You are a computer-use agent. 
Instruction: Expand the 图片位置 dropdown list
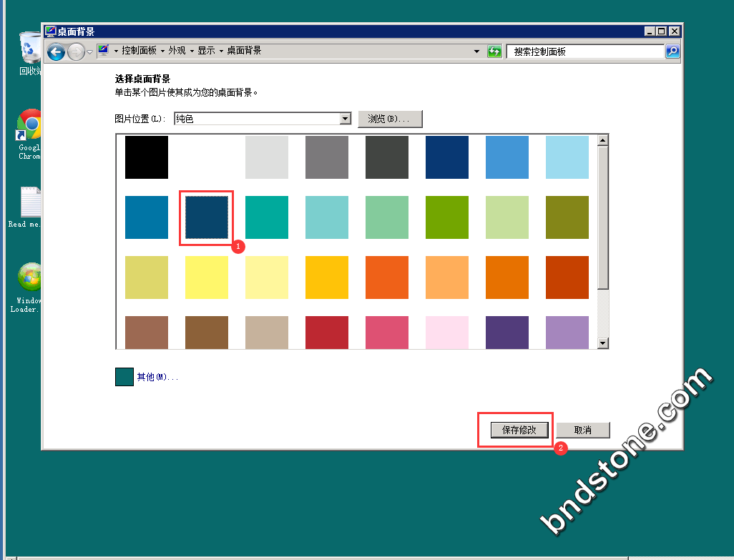click(346, 119)
